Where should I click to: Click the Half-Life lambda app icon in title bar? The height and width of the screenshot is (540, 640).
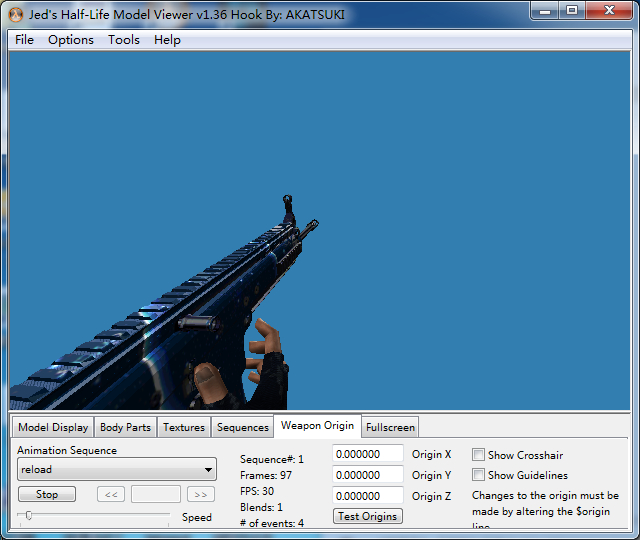coord(16,15)
